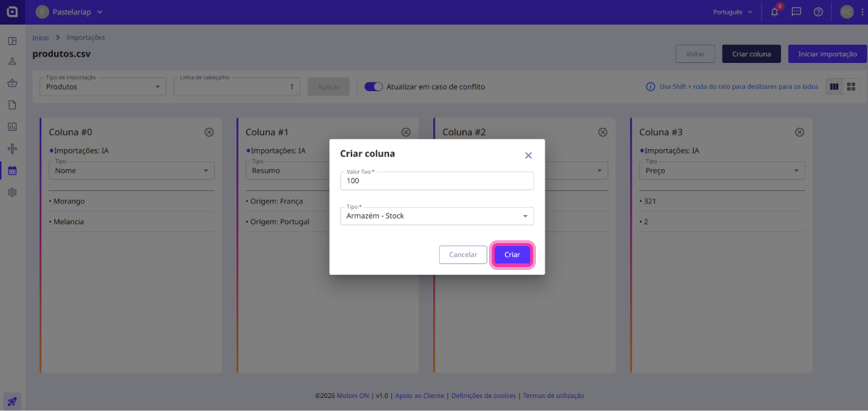Click the Criar coluna top button
The image size is (868, 411).
pos(752,54)
